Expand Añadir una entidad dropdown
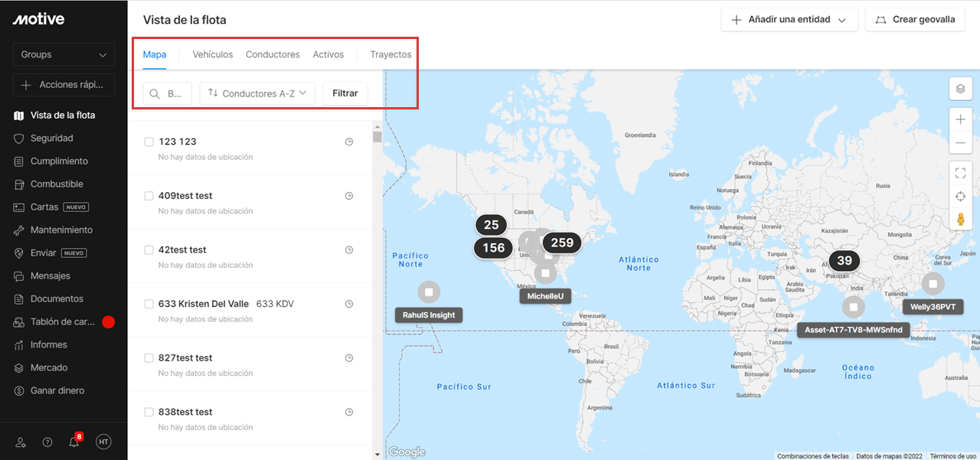The width and height of the screenshot is (980, 460). pos(789,20)
